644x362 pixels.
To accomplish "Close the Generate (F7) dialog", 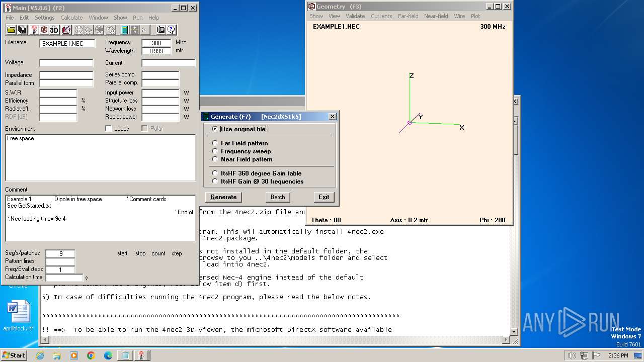I will [x=332, y=117].
